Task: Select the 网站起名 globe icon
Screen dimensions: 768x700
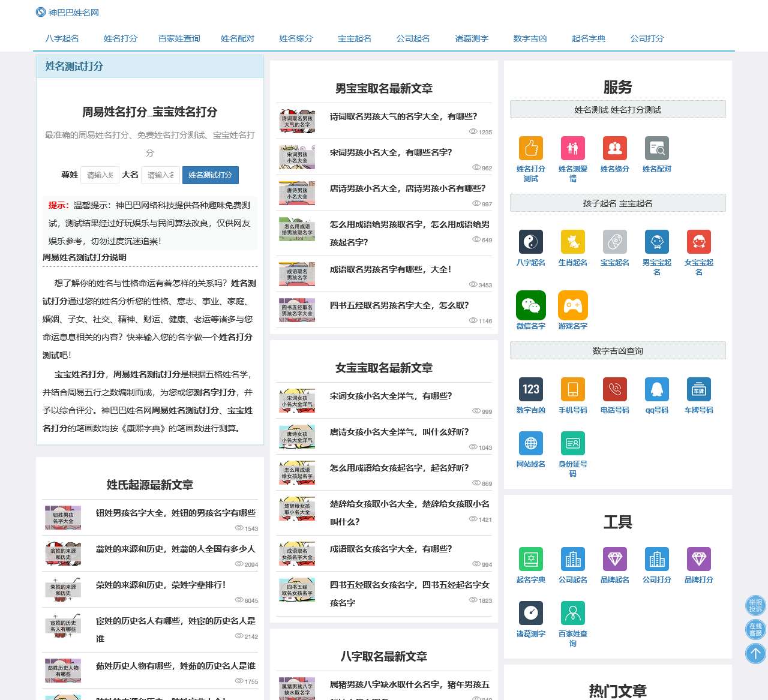Action: [530, 444]
